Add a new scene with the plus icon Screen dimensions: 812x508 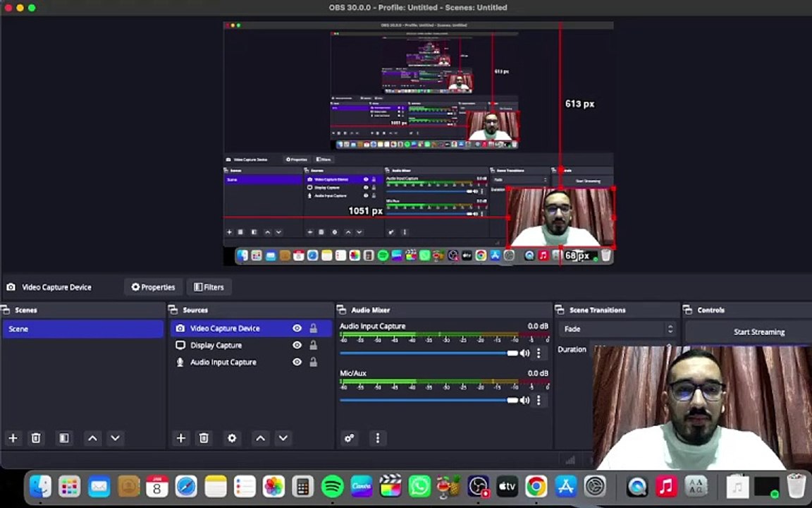click(x=13, y=438)
